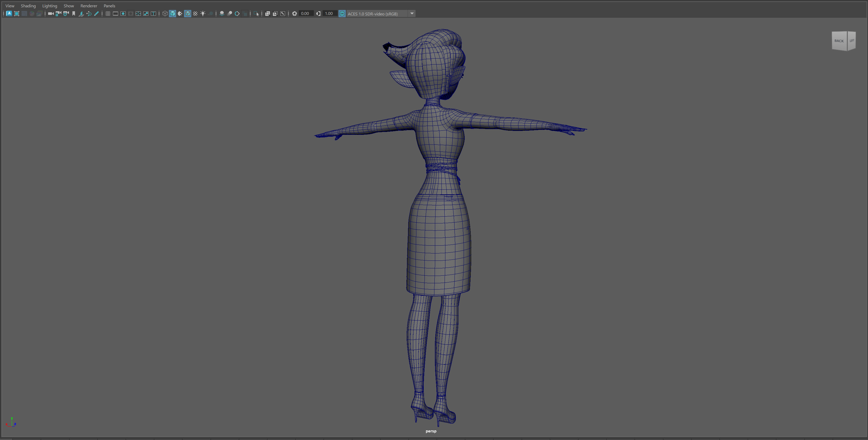
Task: Toggle the viewport Grid display
Action: (x=108, y=14)
